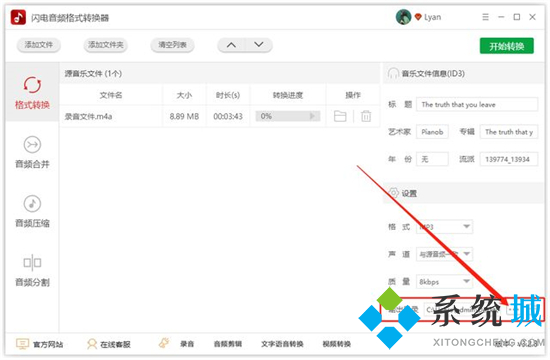Image resolution: width=550 pixels, height=360 pixels.
Task: Click 添加文件 button
Action: 39,45
